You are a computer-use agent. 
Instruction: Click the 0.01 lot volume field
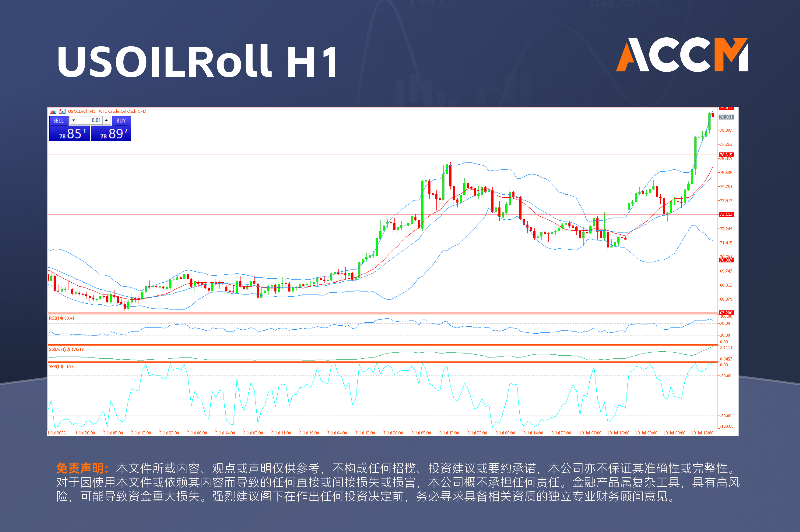90,120
